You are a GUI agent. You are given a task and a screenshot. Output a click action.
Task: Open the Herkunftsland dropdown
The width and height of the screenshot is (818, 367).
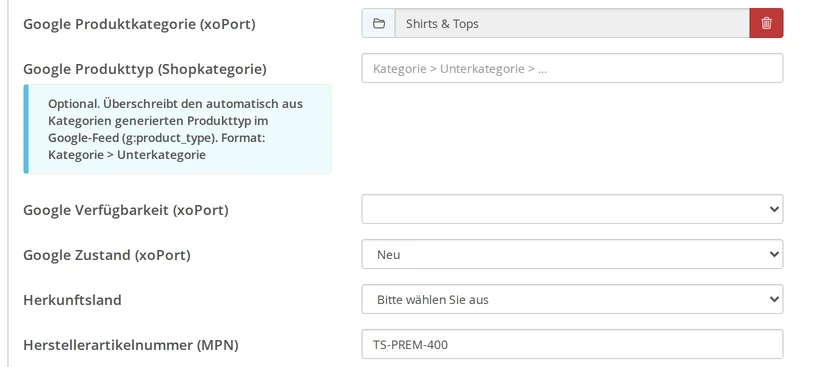(572, 299)
